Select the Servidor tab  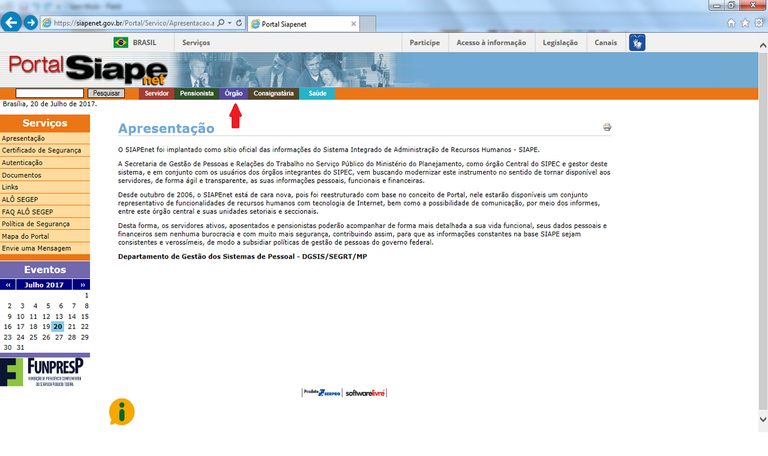(156, 94)
